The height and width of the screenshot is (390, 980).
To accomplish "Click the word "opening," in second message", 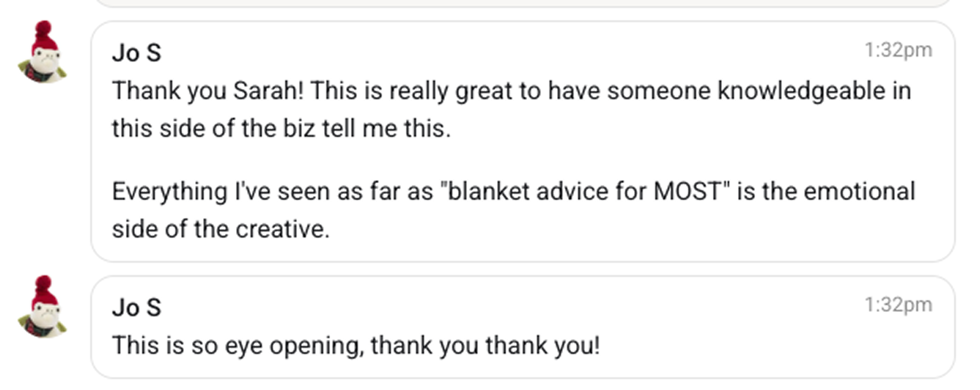I will pos(317,345).
